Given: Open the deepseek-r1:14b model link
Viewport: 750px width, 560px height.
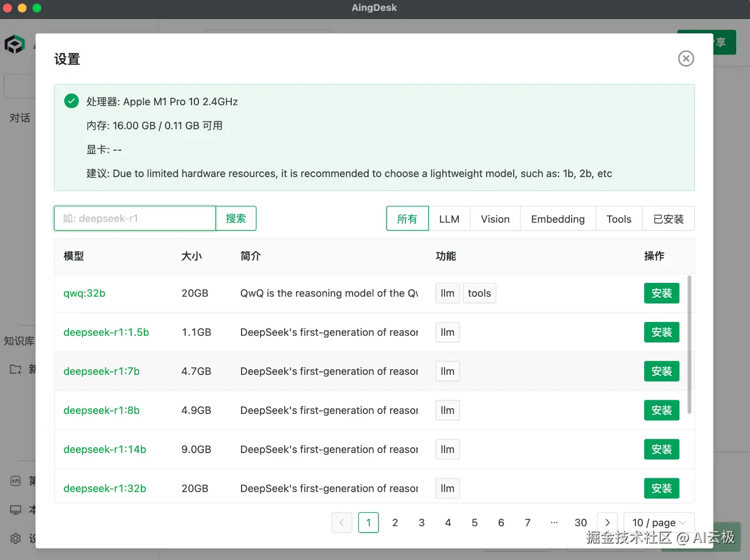Looking at the screenshot, I should pyautogui.click(x=105, y=450).
